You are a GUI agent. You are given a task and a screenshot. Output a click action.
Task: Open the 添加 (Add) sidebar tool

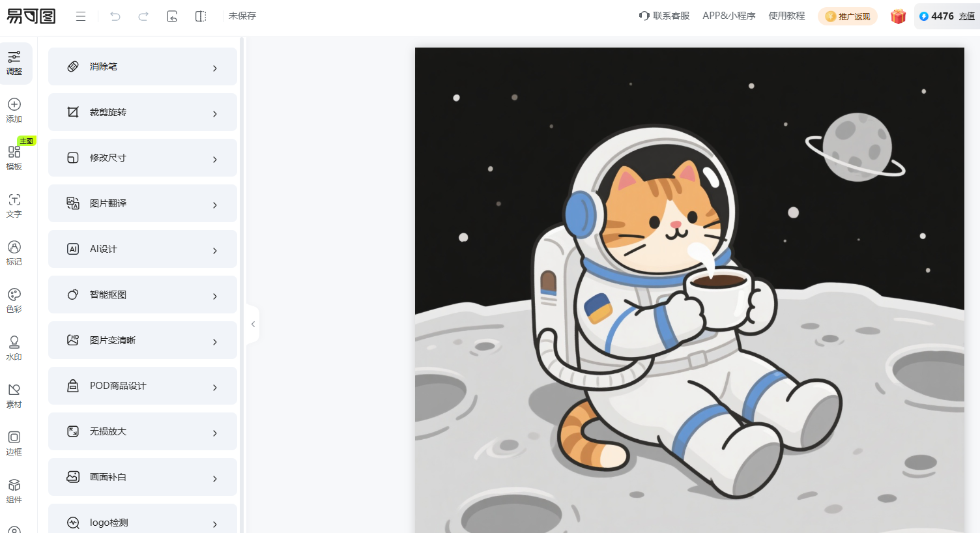click(14, 110)
